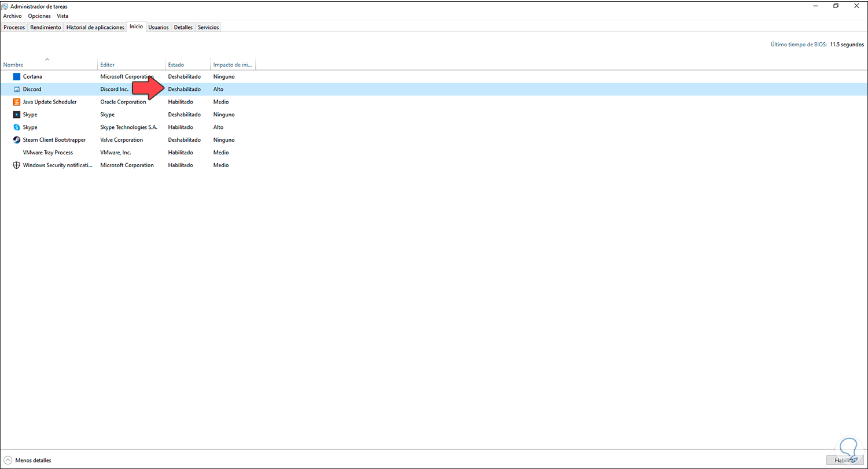Screen dimensions: 868x469
Task: Select Windows Security notification entry name
Action: 58,165
